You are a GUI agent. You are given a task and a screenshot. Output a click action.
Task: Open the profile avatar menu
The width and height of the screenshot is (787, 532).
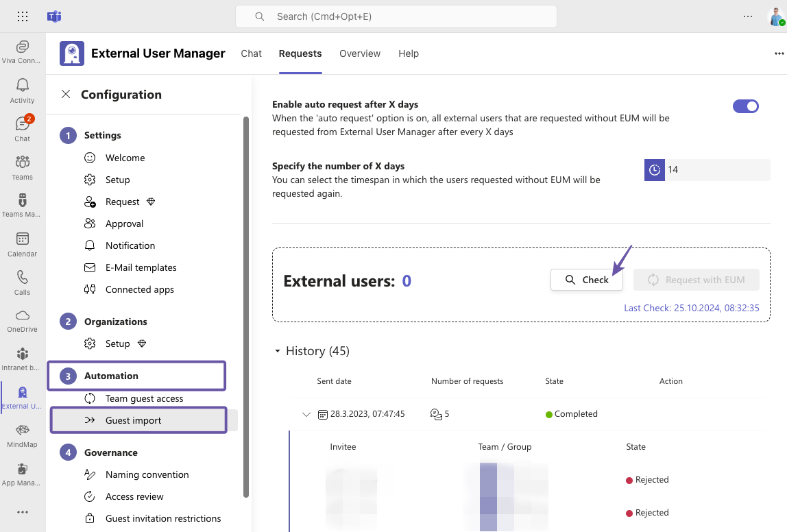(777, 16)
